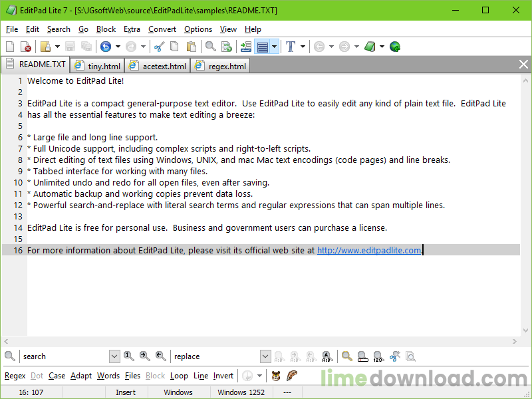The width and height of the screenshot is (532, 399).
Task: Close the current tab with X button
Action: [x=523, y=64]
